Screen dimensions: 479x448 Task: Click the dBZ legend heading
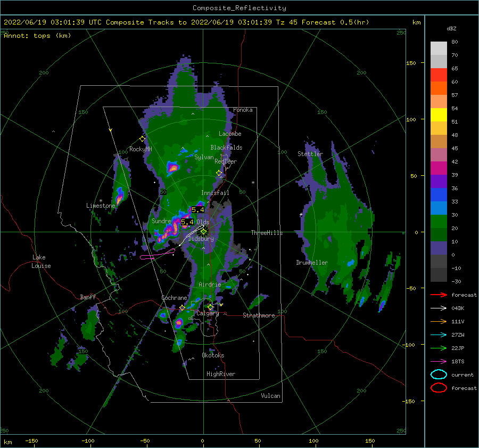(x=451, y=29)
